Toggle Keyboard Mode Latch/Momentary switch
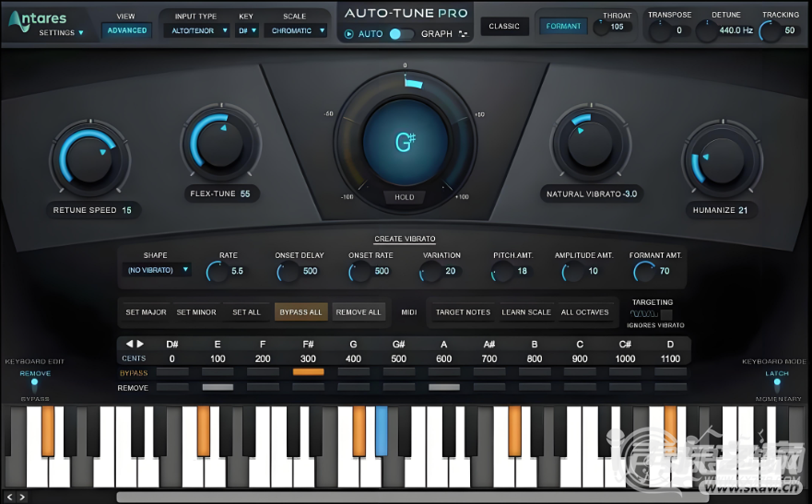The image size is (812, 504). [x=777, y=385]
